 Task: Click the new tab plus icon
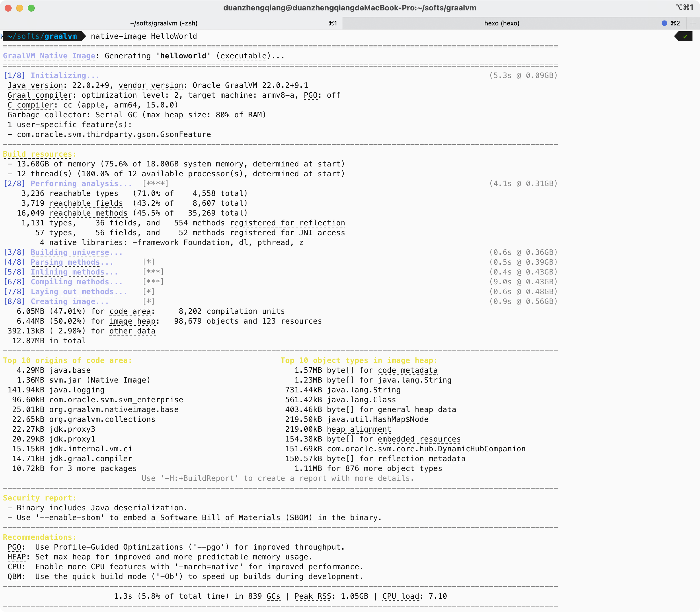click(693, 23)
